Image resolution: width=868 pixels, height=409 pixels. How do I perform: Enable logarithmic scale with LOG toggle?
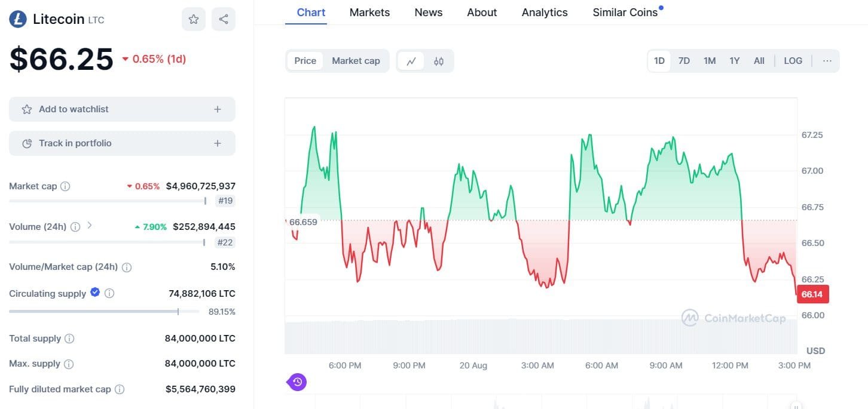[793, 60]
